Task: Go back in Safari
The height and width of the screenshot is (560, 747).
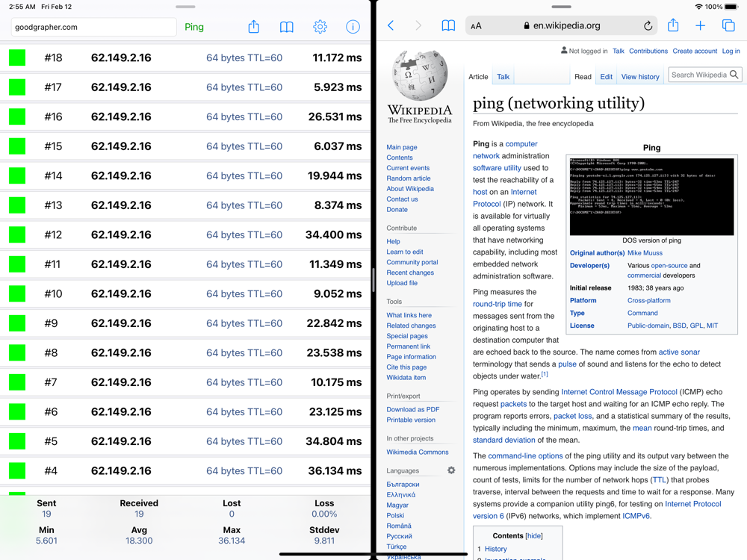Action: [391, 25]
